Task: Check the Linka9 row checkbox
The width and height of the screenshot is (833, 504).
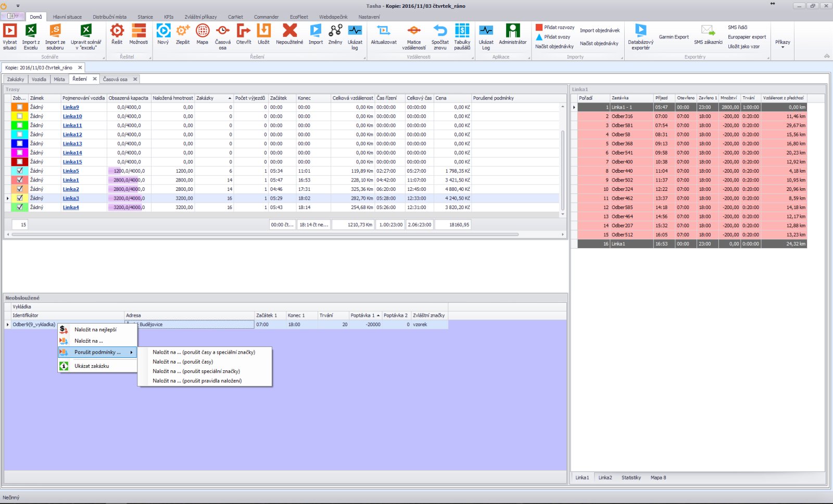Action: click(x=20, y=107)
